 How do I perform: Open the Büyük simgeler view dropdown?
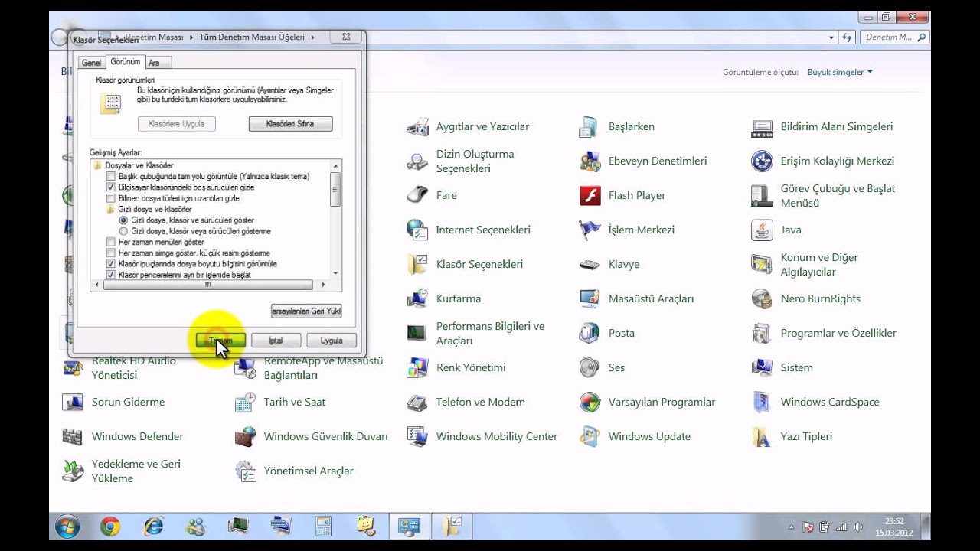point(840,73)
